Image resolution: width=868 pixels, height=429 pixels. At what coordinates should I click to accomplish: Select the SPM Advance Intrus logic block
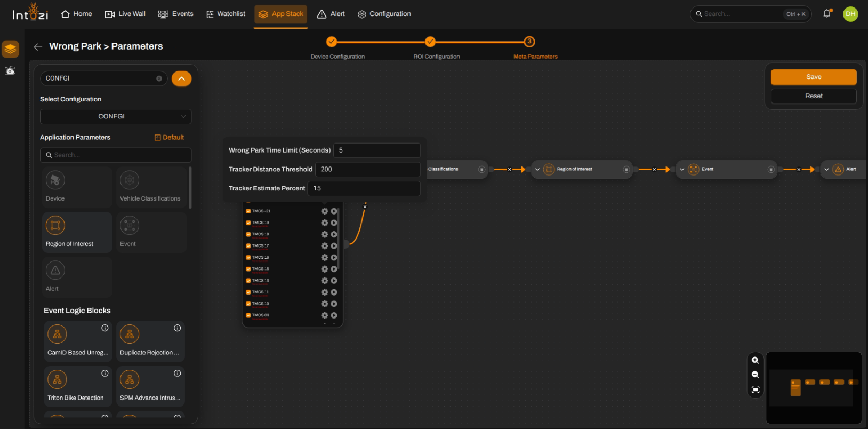coord(150,387)
